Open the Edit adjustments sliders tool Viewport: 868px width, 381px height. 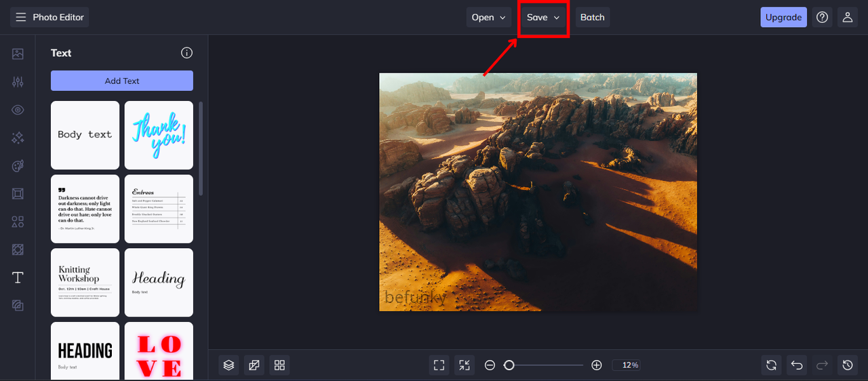click(18, 82)
